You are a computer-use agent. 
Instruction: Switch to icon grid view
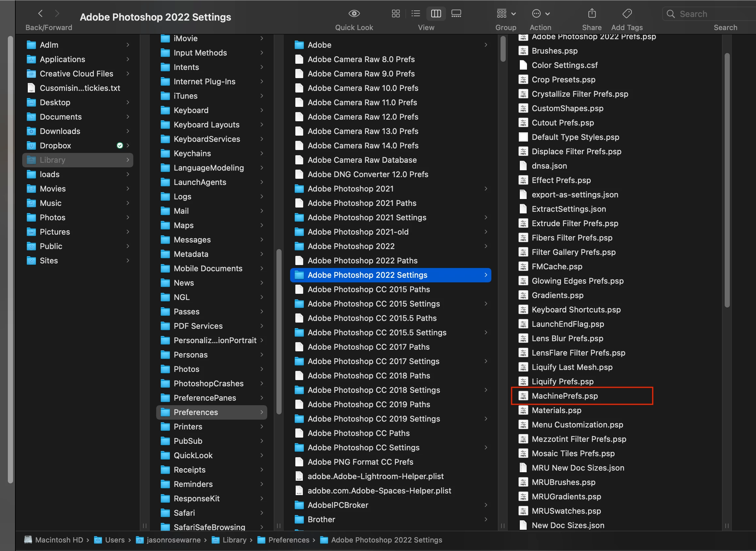coord(396,14)
